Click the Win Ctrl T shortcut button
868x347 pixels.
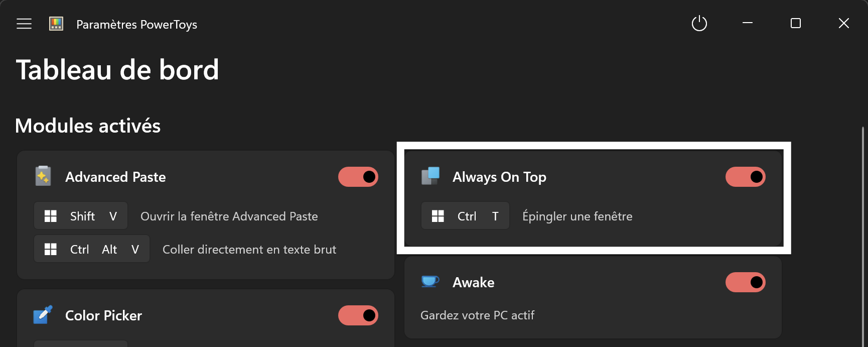pos(465,216)
